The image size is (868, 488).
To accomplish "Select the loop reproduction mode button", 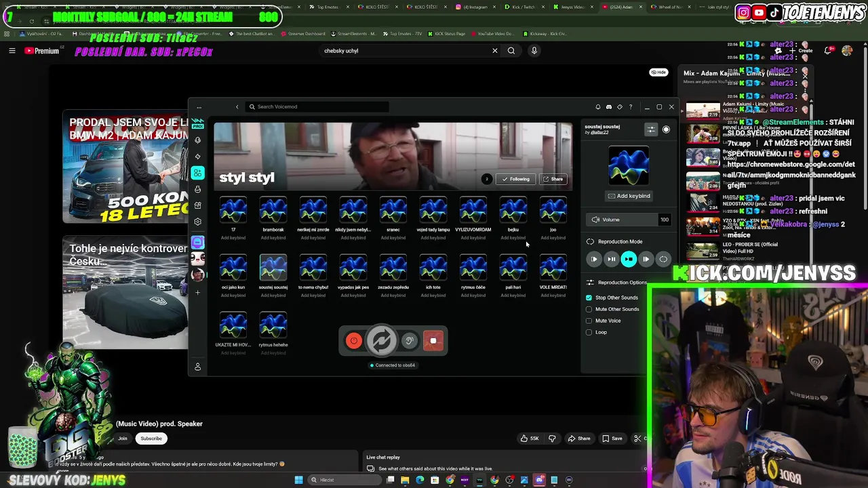I will pos(663,259).
